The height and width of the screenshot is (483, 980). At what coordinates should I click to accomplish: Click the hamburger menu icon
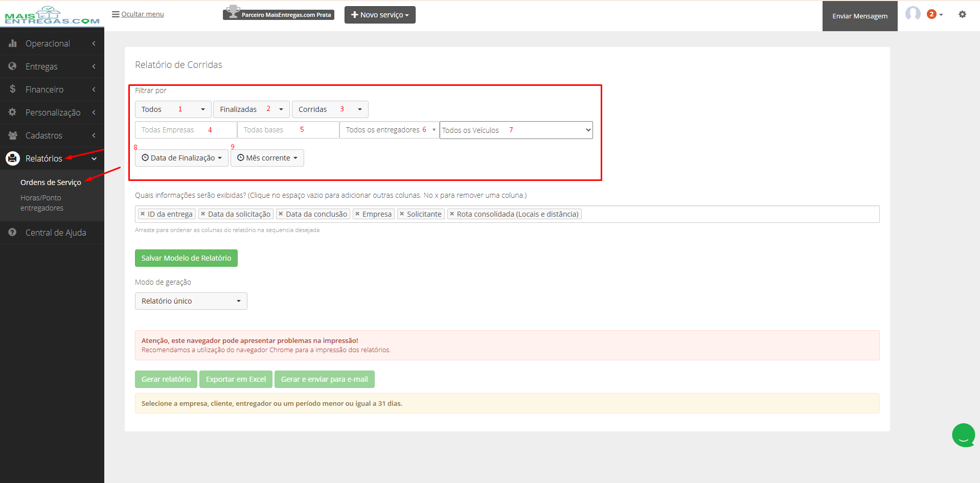coord(116,14)
